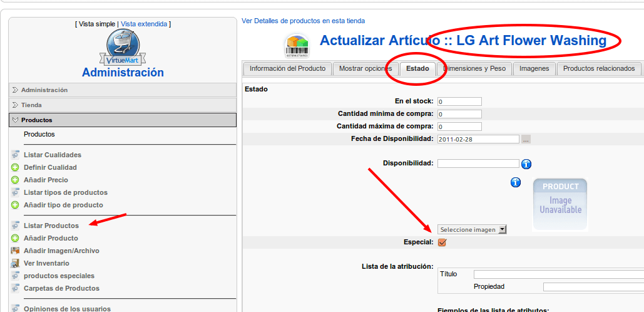The width and height of the screenshot is (644, 312).
Task: Click the green plus beside Añadir Precio
Action: 15,180
